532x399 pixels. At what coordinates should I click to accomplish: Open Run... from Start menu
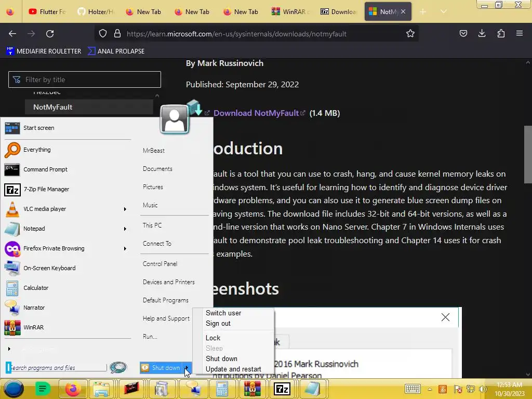coord(150,337)
